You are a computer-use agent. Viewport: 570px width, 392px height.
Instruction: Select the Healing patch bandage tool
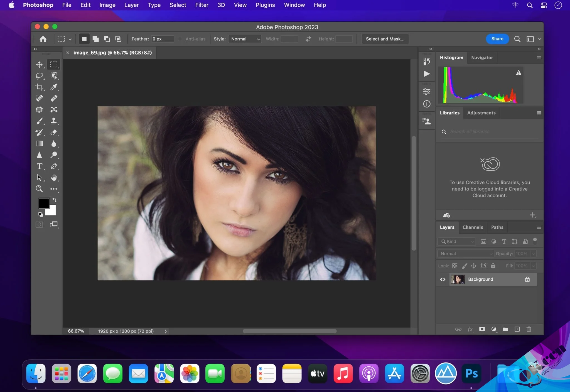coord(54,98)
